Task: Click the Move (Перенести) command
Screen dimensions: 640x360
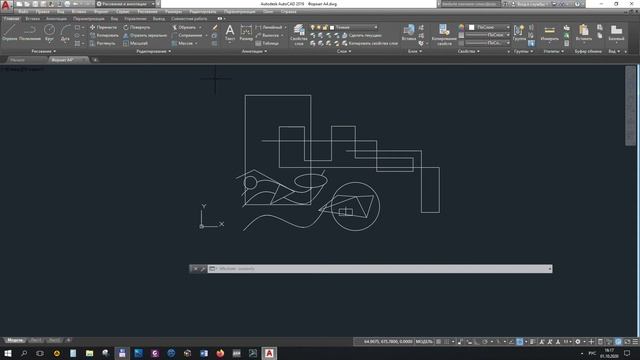Action: pyautogui.click(x=103, y=27)
